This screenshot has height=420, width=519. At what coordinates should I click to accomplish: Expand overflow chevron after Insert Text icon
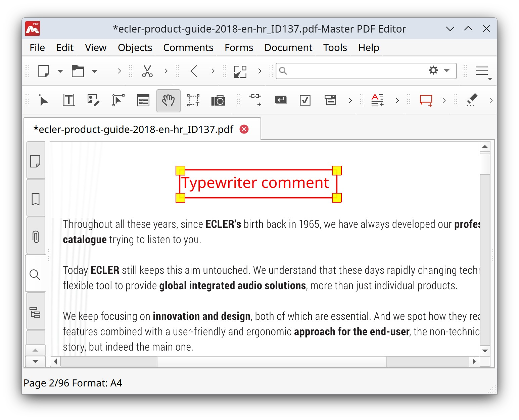coord(397,100)
